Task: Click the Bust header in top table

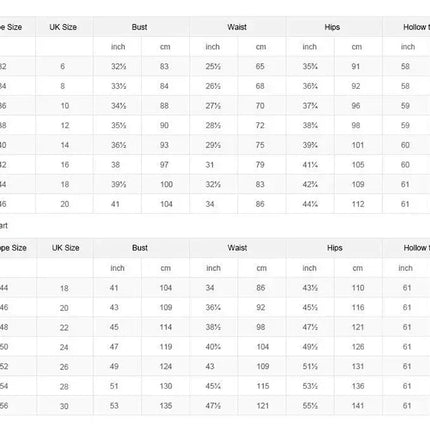Action: tap(139, 27)
